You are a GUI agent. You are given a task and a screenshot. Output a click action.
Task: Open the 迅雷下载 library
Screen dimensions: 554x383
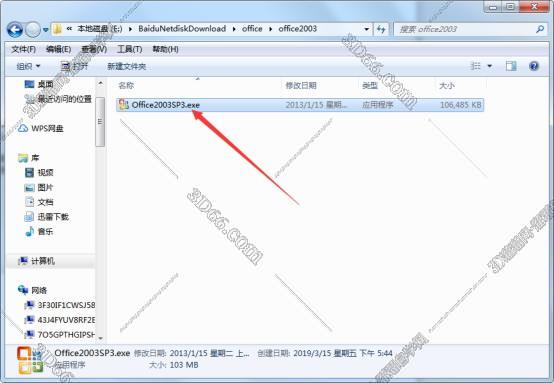pos(53,217)
